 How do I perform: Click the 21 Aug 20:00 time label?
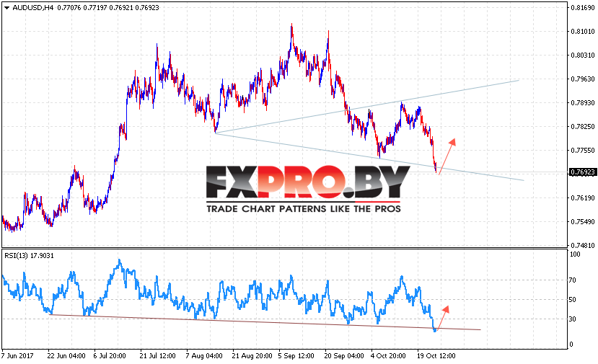coord(252,356)
